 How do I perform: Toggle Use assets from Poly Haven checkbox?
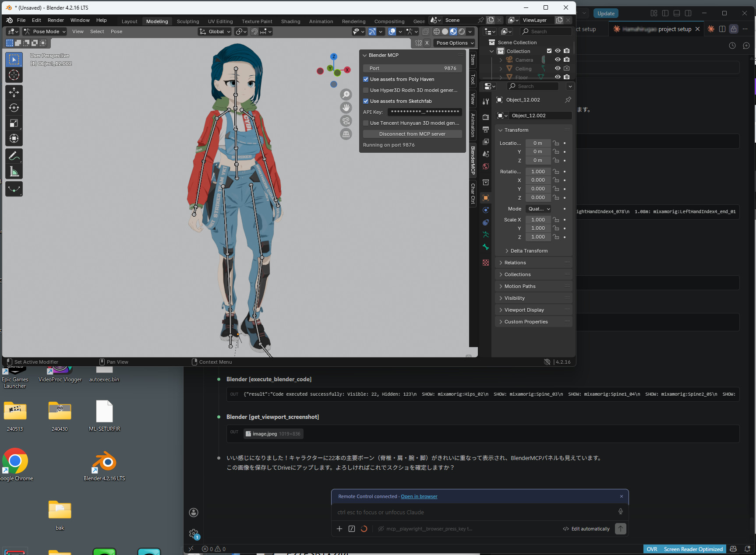(x=366, y=79)
